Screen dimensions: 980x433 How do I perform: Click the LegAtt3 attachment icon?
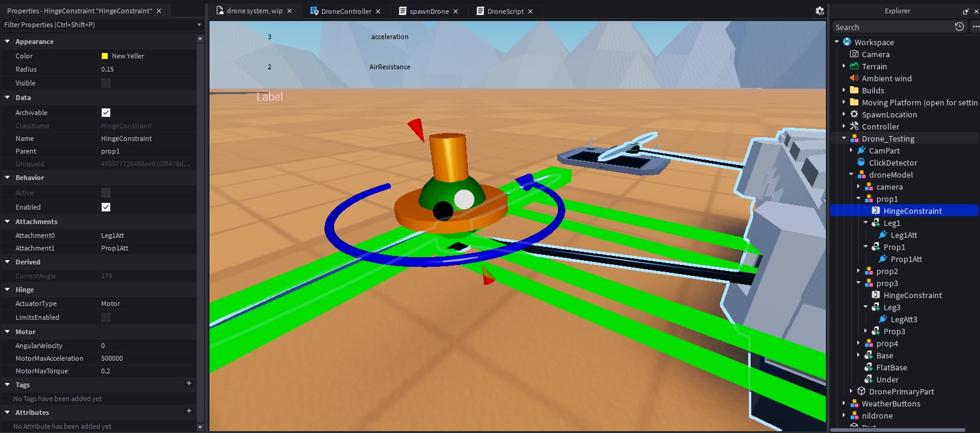click(883, 319)
